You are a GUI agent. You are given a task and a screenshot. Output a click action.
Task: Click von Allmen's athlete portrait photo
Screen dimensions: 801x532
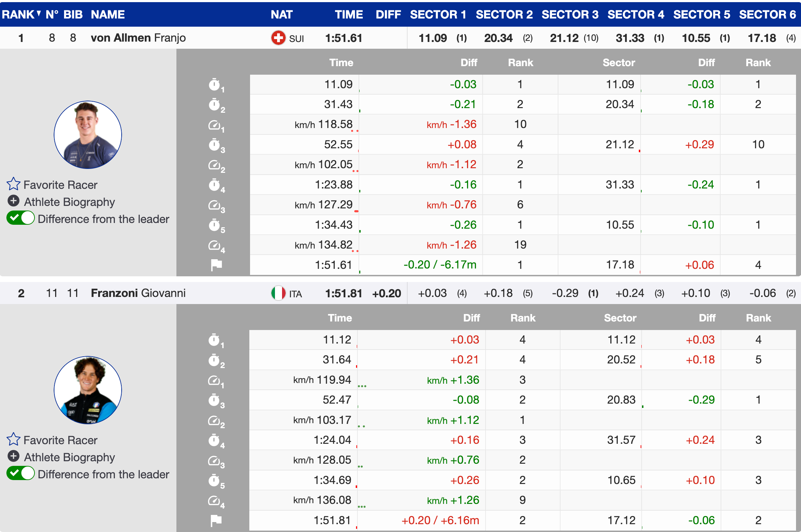tap(88, 135)
